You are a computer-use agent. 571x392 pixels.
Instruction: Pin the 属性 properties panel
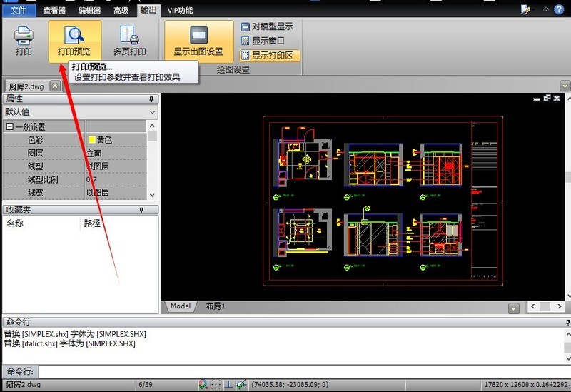(151, 99)
